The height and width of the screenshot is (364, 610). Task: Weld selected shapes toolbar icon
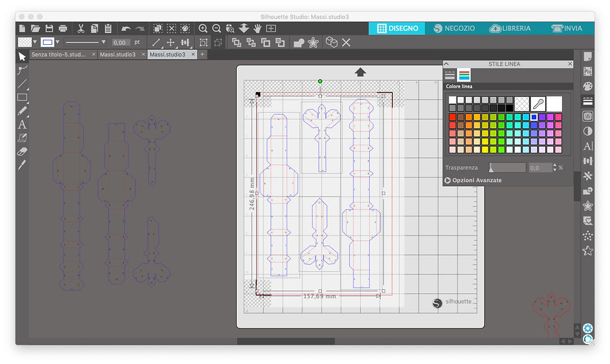pyautogui.click(x=298, y=42)
